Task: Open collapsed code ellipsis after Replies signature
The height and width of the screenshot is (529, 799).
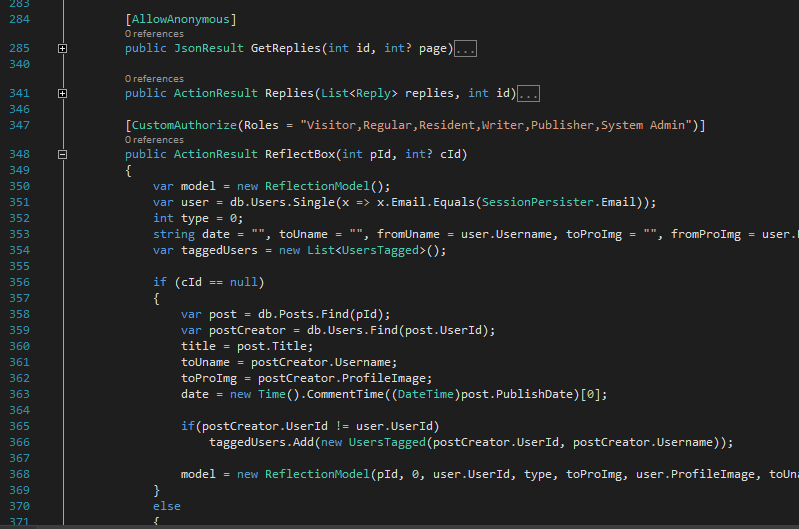Action: (x=528, y=94)
